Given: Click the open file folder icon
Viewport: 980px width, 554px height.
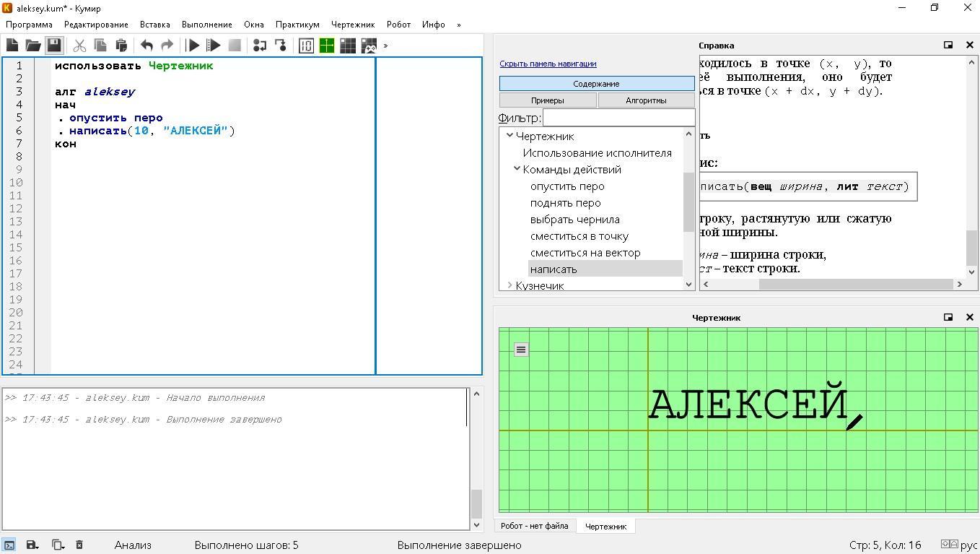Looking at the screenshot, I should click(33, 46).
